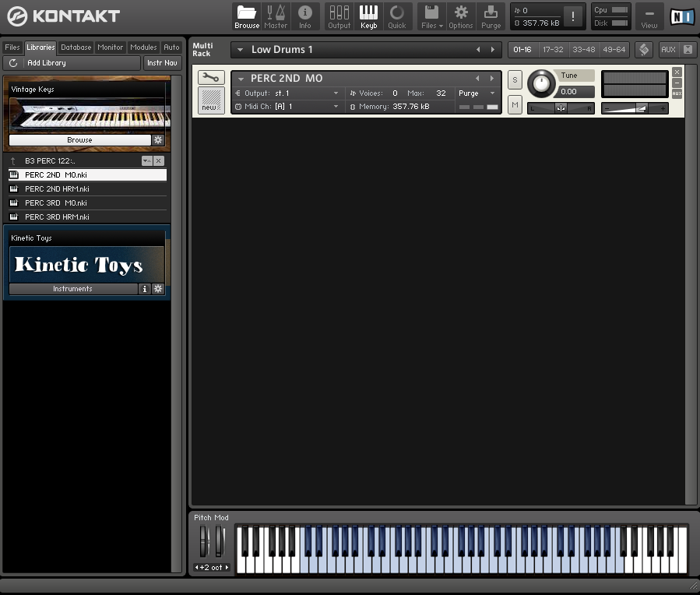
Task: Switch to the Libraries tab
Action: (40, 48)
